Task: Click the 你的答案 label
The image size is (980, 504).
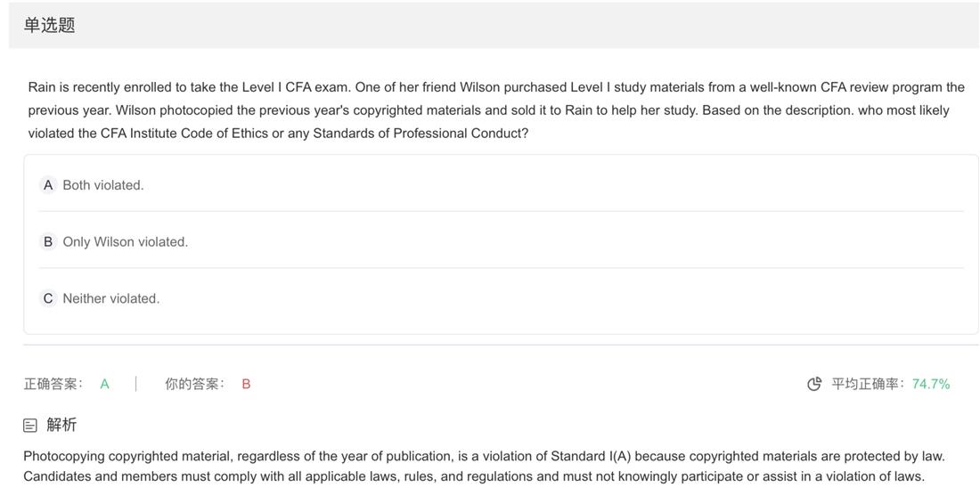Action: pos(195,384)
